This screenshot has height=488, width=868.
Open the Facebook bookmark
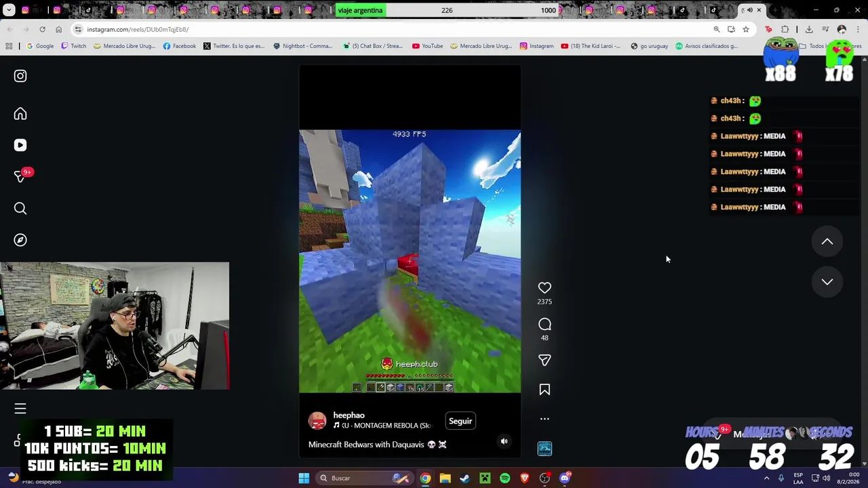coord(180,46)
